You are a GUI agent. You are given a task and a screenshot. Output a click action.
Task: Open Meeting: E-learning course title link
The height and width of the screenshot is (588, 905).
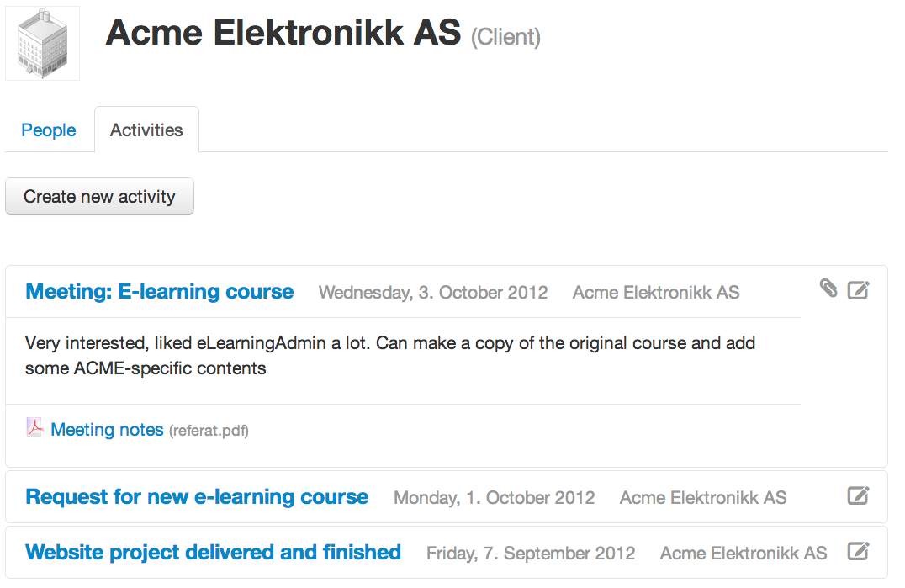(x=159, y=291)
